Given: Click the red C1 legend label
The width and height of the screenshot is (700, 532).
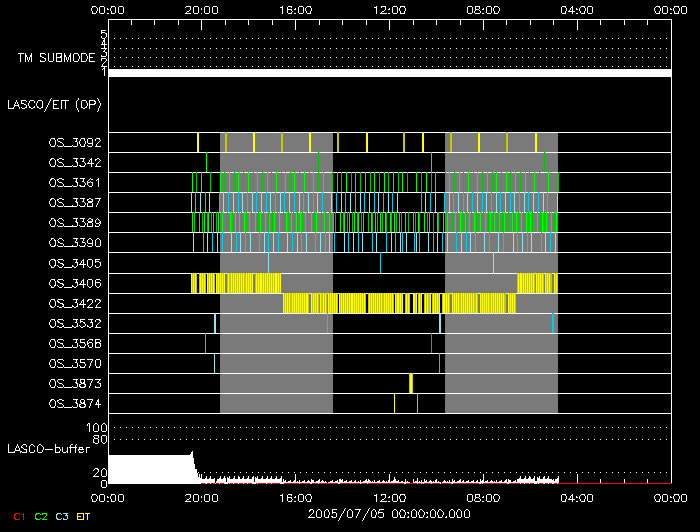Looking at the screenshot, I should pyautogui.click(x=17, y=516).
